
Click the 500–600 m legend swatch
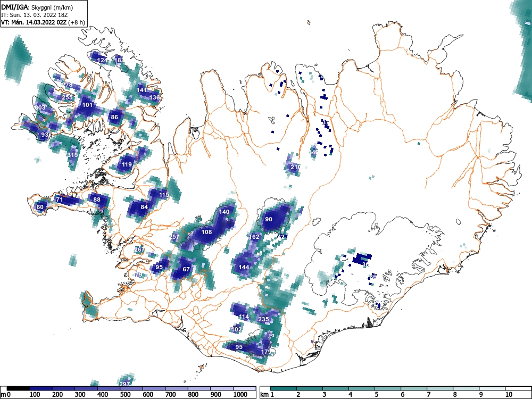[x=131, y=388]
